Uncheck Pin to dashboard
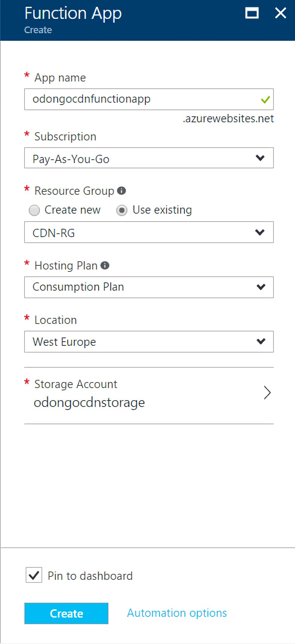295x644 pixels. 34,575
